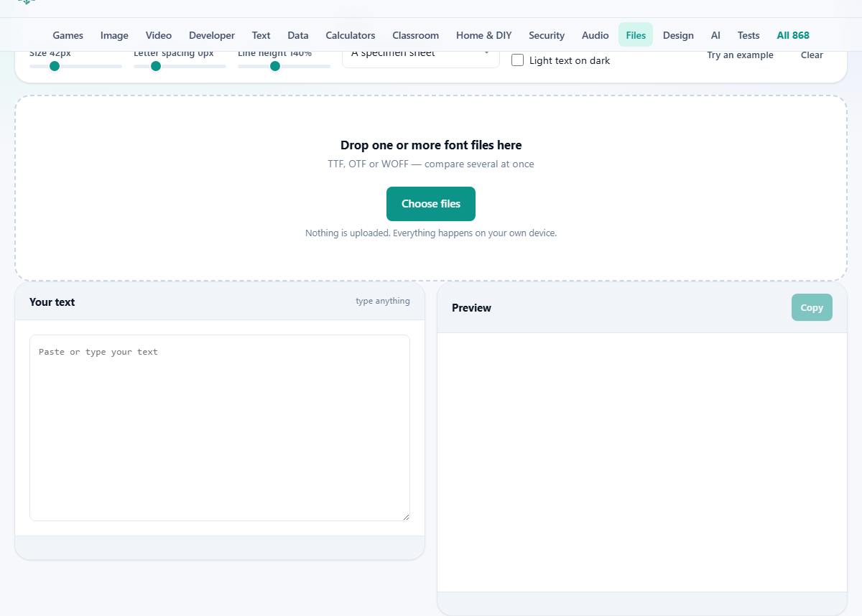Open the Tests category

click(749, 35)
